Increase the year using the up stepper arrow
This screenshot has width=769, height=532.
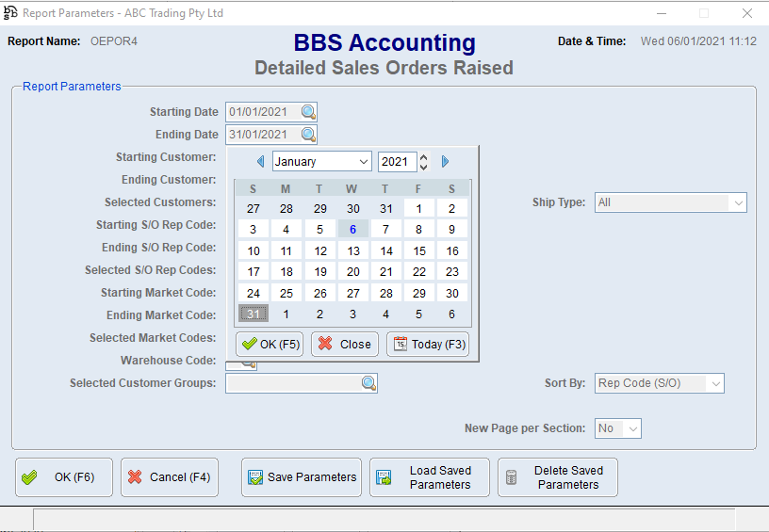(424, 157)
